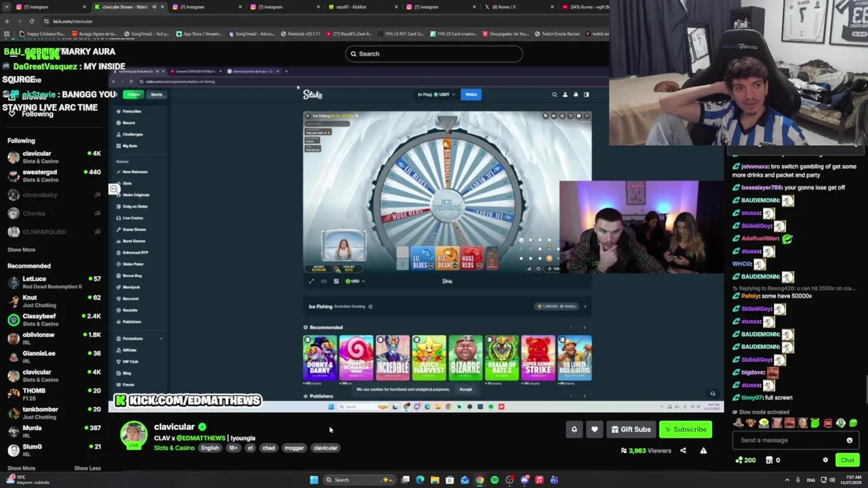The width and height of the screenshot is (868, 488).
Task: Reload the page with the refresh icon
Action: (31, 21)
